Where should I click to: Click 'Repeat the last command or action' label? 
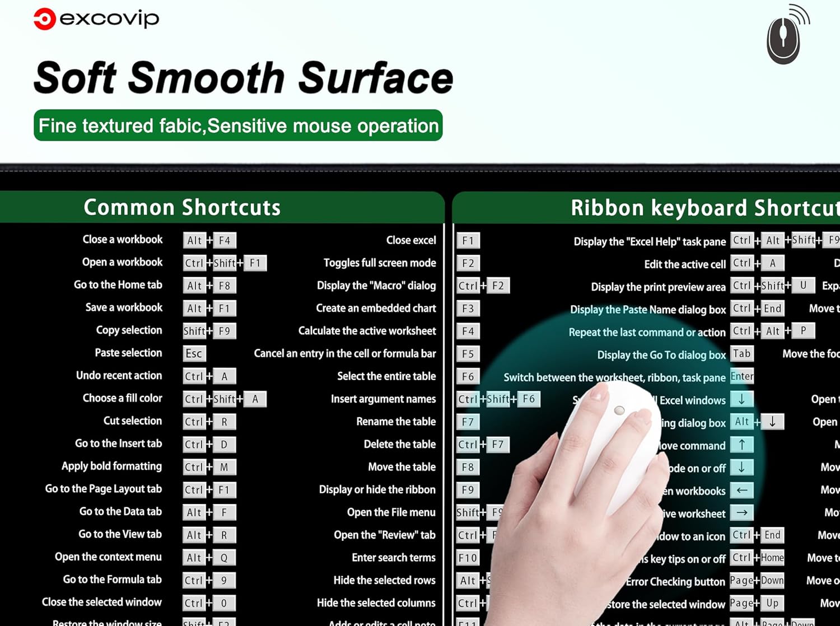pyautogui.click(x=647, y=332)
